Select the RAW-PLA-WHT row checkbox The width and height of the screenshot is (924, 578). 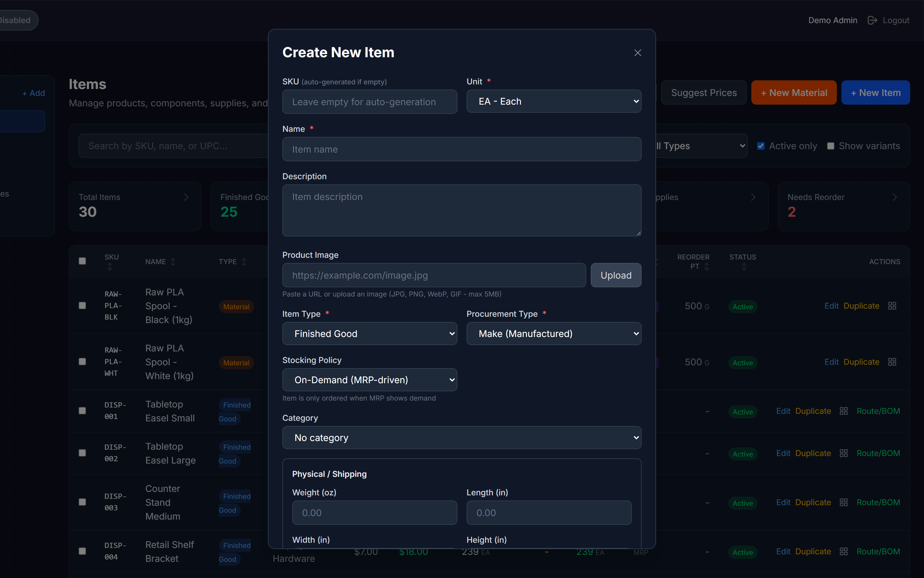[x=82, y=362]
